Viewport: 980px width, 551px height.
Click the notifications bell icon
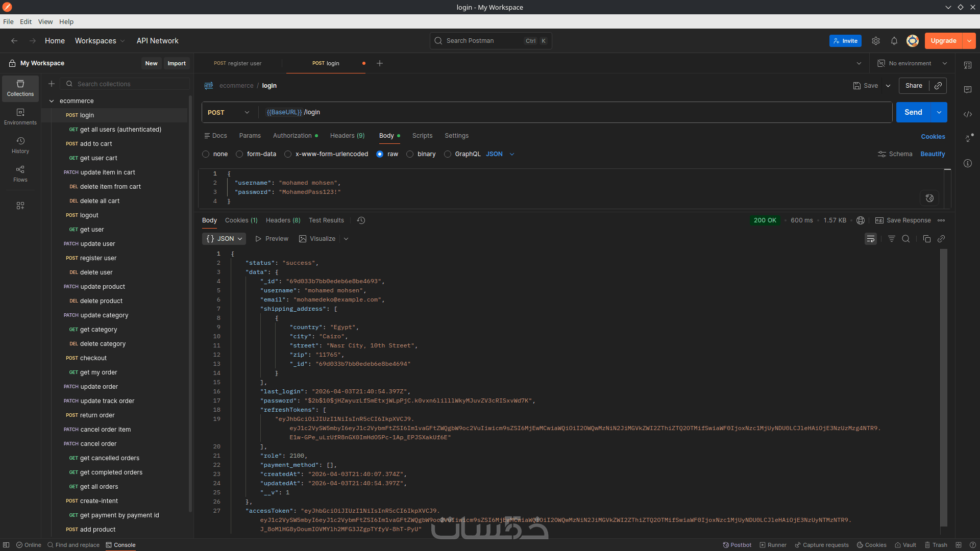pyautogui.click(x=894, y=41)
